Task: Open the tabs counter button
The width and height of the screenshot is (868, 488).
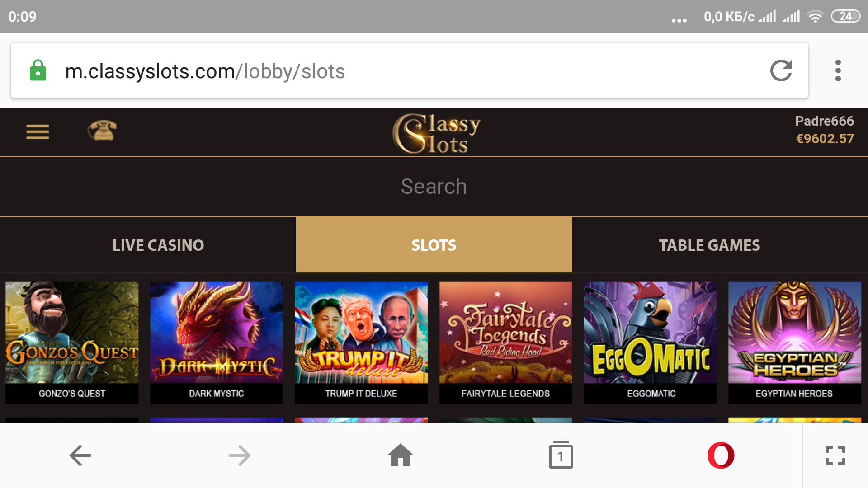Action: (x=561, y=455)
